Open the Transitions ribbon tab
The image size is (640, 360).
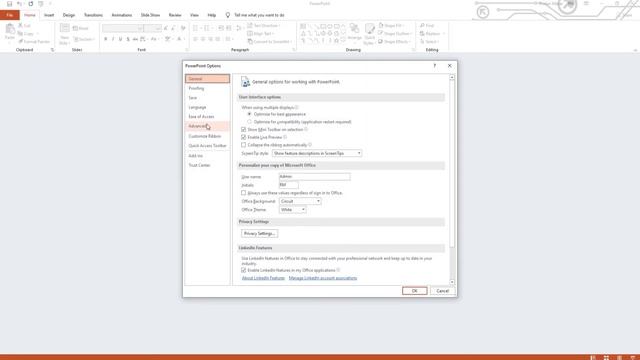click(x=93, y=15)
